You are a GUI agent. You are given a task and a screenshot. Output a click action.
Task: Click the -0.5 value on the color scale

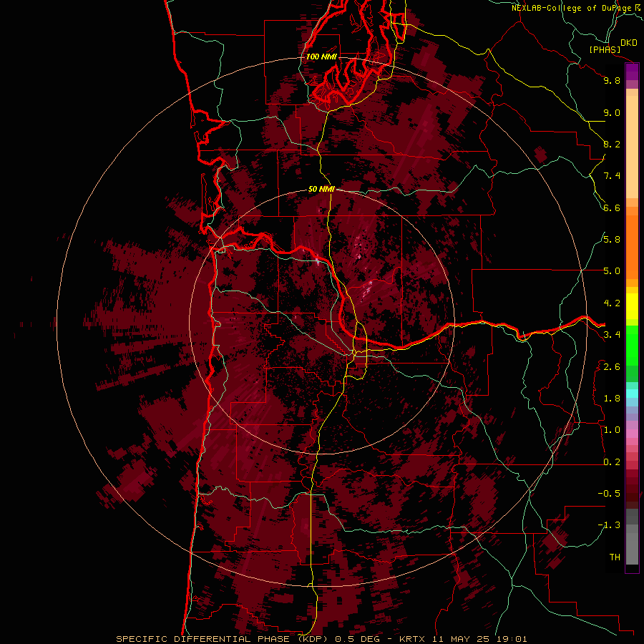(609, 494)
